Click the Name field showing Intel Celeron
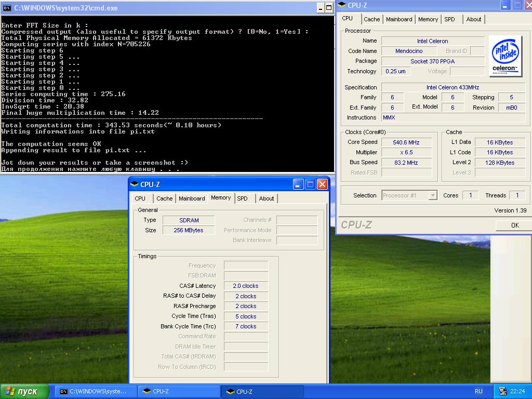 click(433, 41)
